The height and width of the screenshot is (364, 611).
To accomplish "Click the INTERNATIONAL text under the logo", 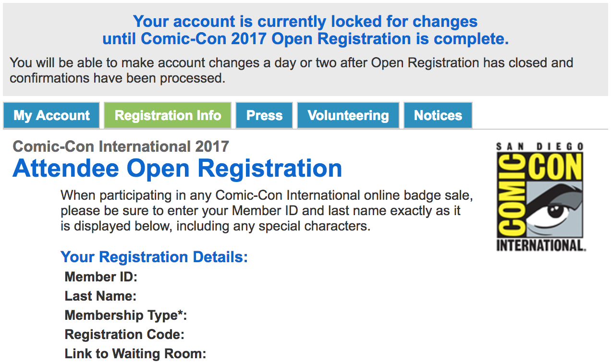I will pyautogui.click(x=541, y=245).
